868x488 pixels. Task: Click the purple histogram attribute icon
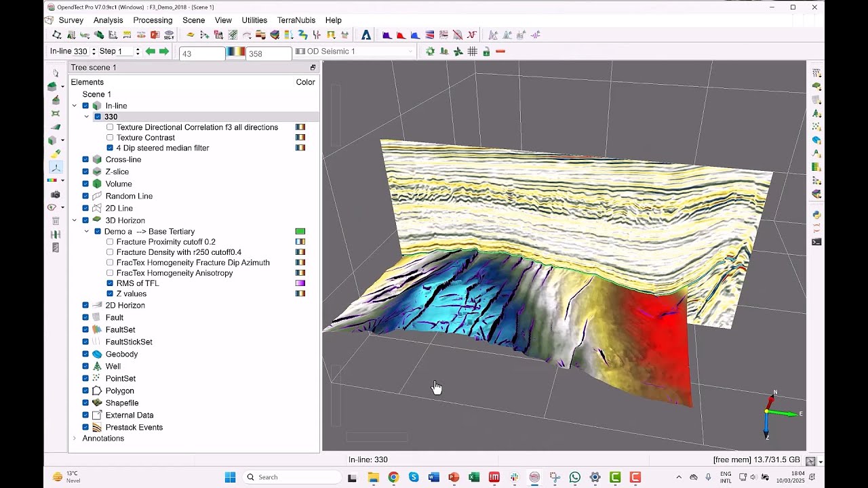(x=387, y=35)
